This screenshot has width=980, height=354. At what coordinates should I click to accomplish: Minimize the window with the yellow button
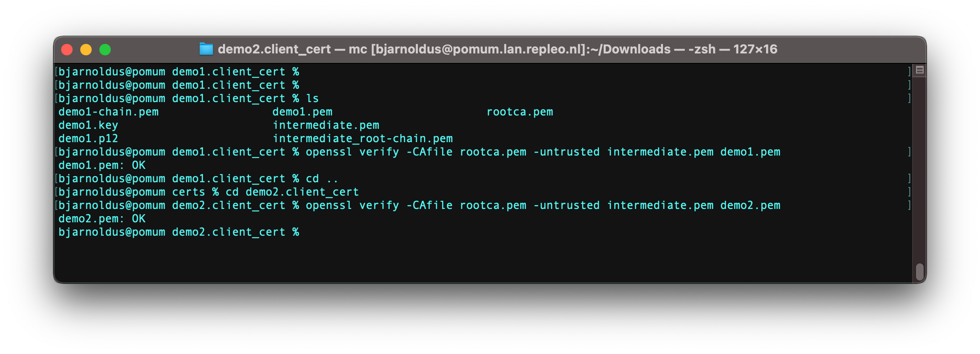86,50
